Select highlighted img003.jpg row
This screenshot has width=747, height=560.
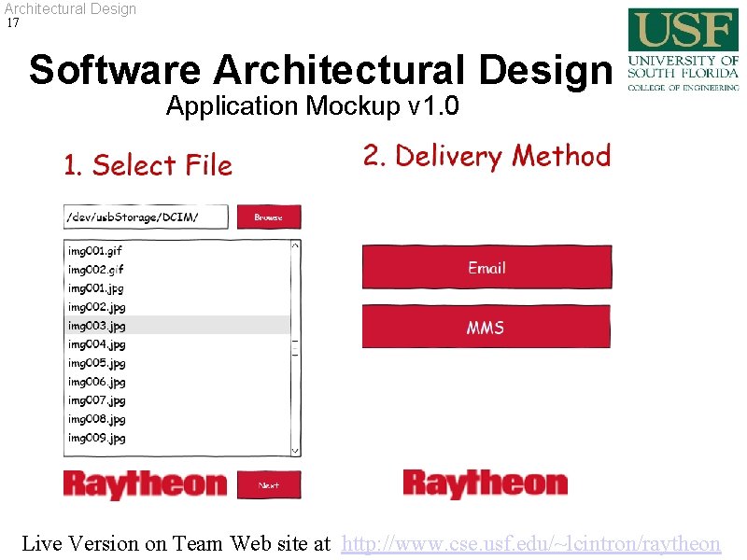(x=176, y=325)
